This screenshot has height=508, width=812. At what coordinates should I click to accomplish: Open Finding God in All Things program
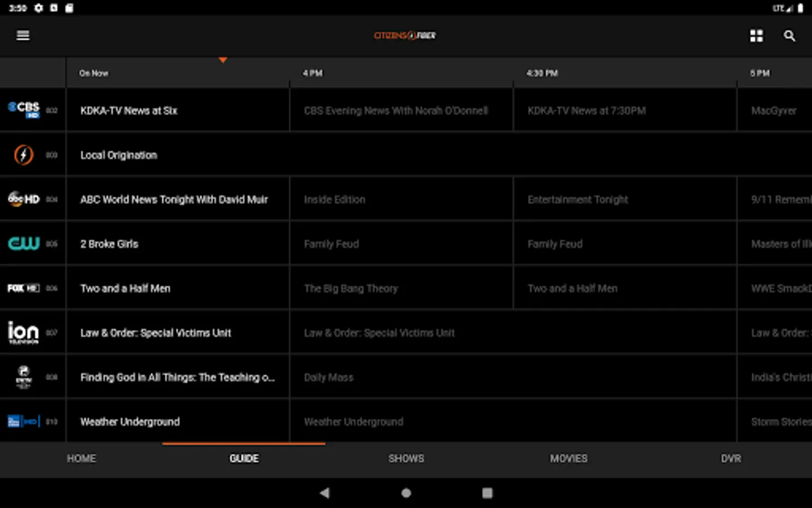(178, 377)
